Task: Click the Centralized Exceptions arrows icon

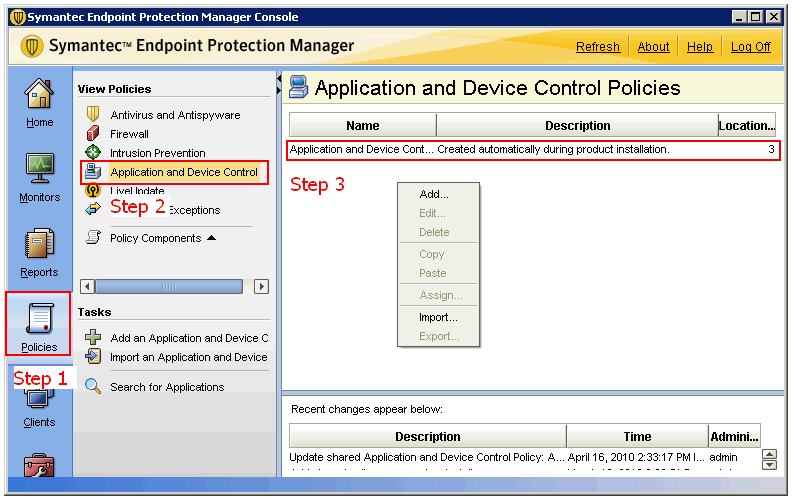Action: (x=93, y=209)
